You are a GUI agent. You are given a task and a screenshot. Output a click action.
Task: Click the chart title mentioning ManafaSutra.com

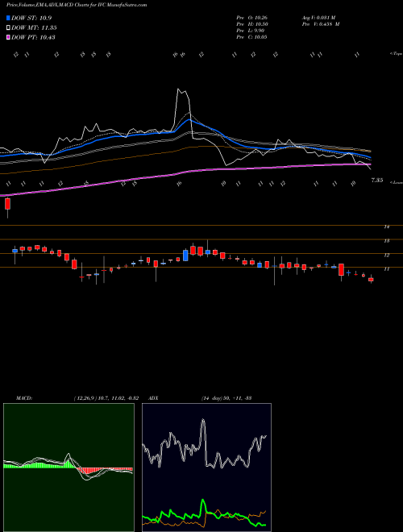click(x=77, y=6)
